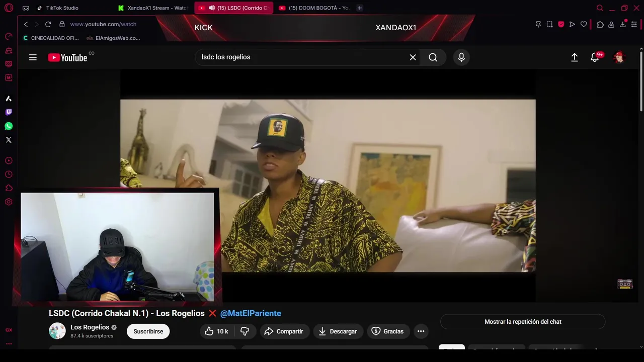Open the browser profile account icon
The height and width of the screenshot is (362, 644).
pyautogui.click(x=611, y=24)
